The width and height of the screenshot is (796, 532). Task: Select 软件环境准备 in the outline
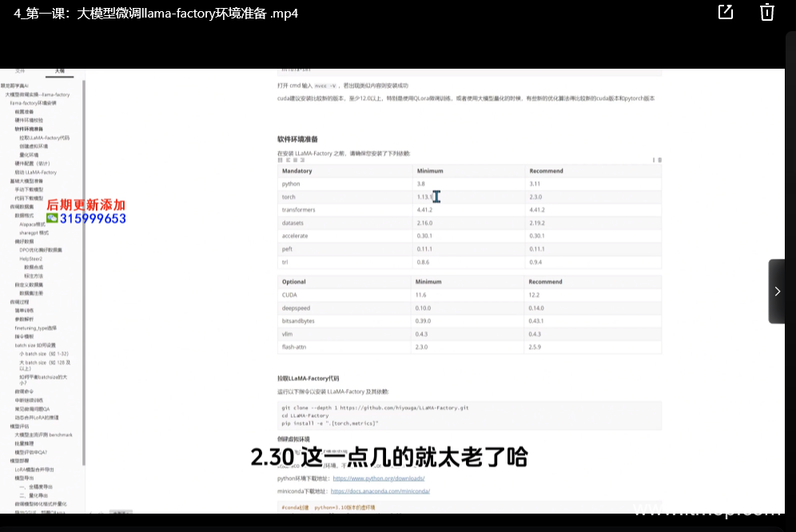pos(29,129)
